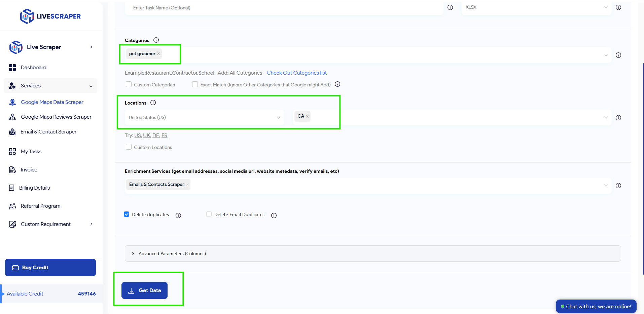
Task: Open the Enrichment Services dropdown arrow
Action: (x=606, y=186)
